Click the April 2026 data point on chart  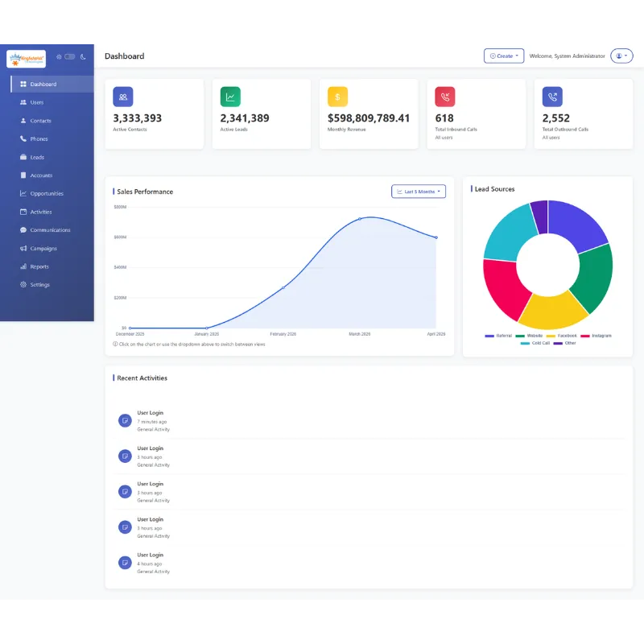click(436, 237)
